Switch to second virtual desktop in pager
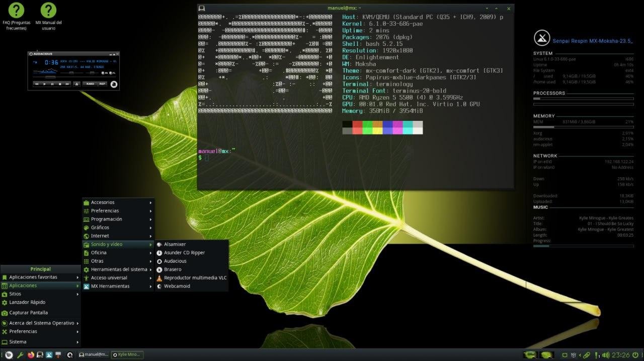 click(x=547, y=355)
